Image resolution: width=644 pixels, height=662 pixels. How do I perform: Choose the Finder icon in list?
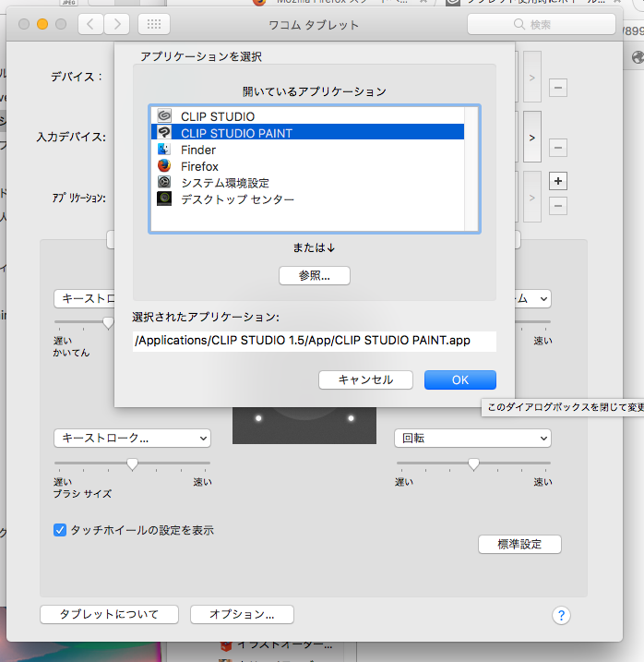pyautogui.click(x=164, y=150)
